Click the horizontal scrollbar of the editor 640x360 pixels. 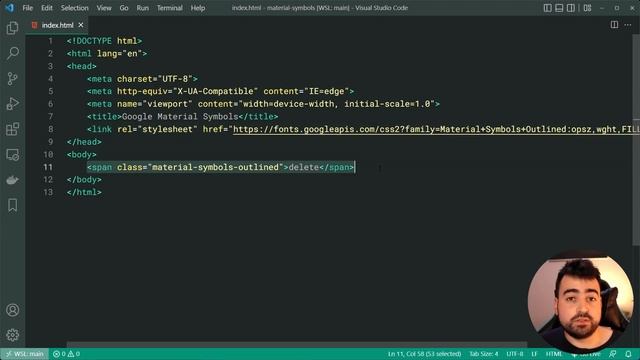[x=297, y=344]
